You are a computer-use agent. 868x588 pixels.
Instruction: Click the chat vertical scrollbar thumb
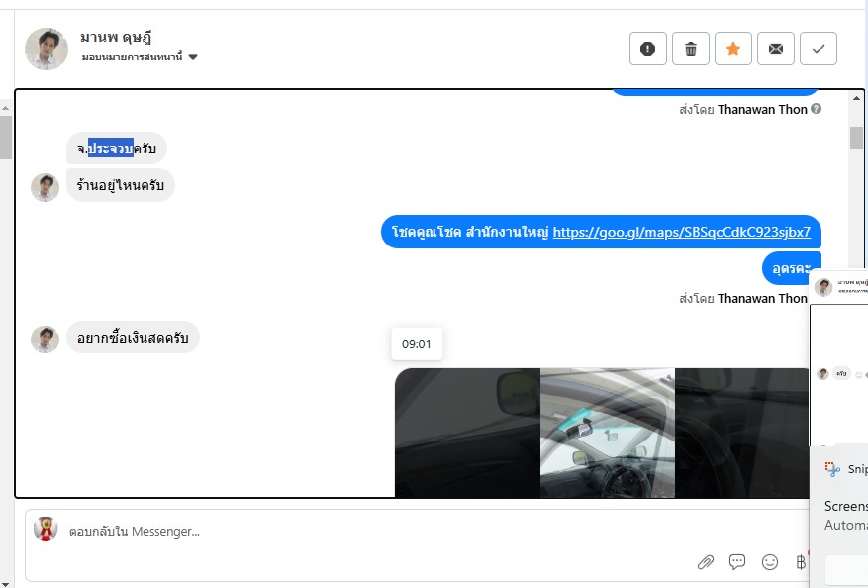pos(856,138)
